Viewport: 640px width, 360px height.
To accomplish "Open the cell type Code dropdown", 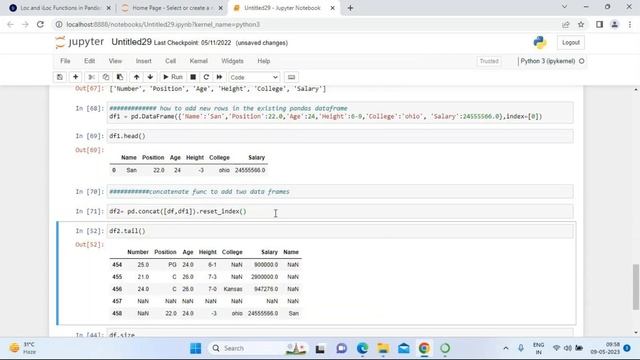I will (x=254, y=77).
